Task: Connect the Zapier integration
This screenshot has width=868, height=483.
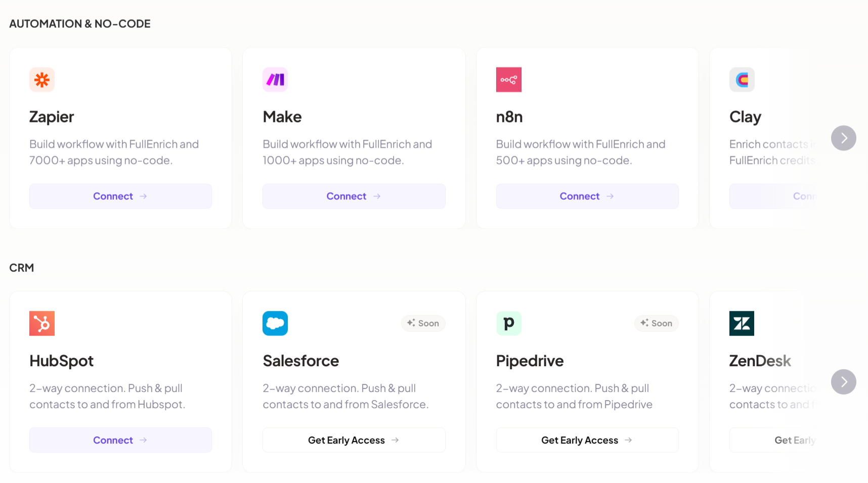Action: point(120,196)
